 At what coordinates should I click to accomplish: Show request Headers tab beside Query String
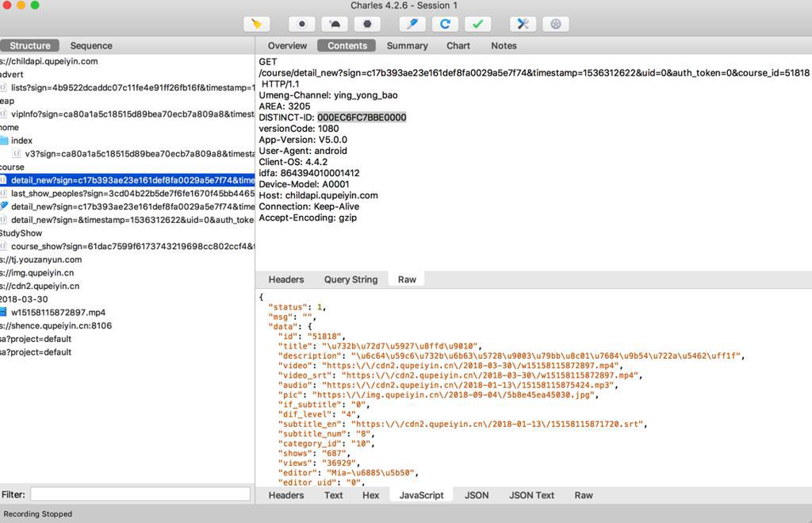(285, 279)
